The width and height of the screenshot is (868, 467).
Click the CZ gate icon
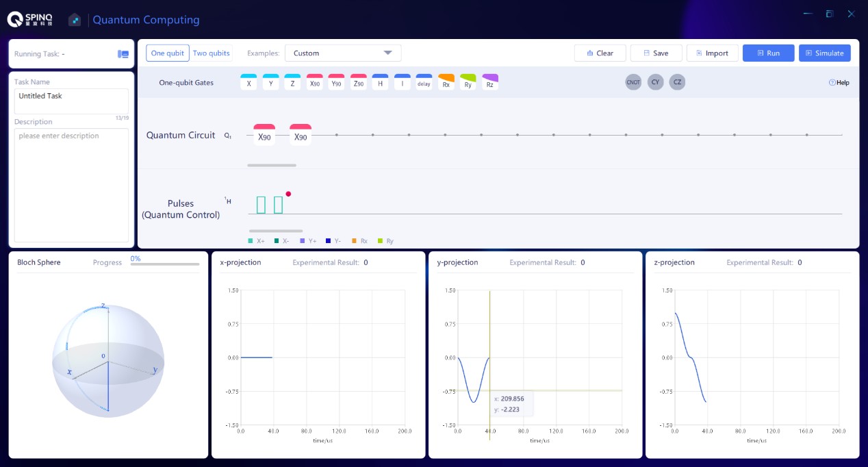coord(677,82)
